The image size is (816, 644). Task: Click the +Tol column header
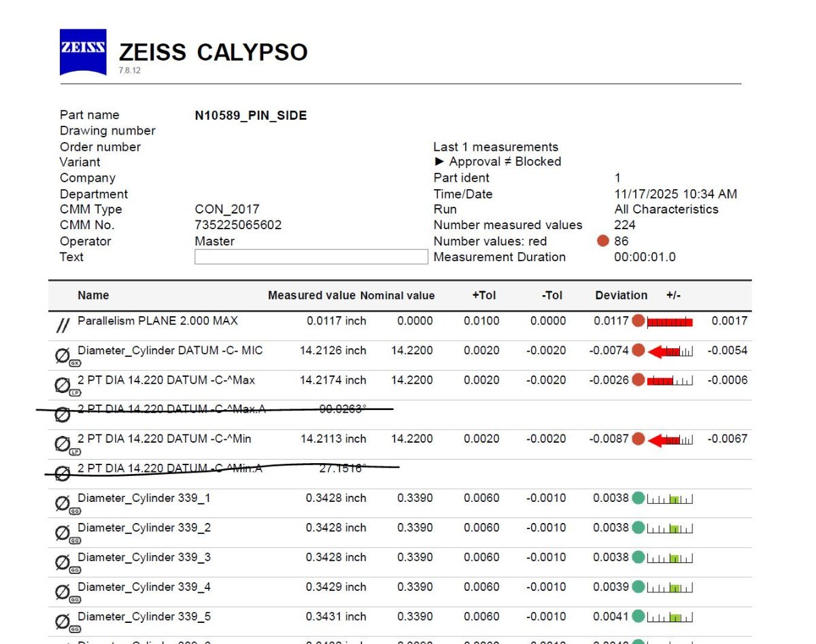[x=484, y=295]
